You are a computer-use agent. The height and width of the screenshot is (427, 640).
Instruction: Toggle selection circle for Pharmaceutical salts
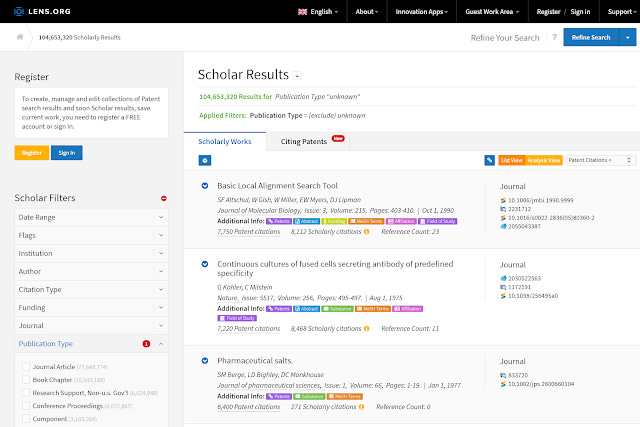click(205, 361)
